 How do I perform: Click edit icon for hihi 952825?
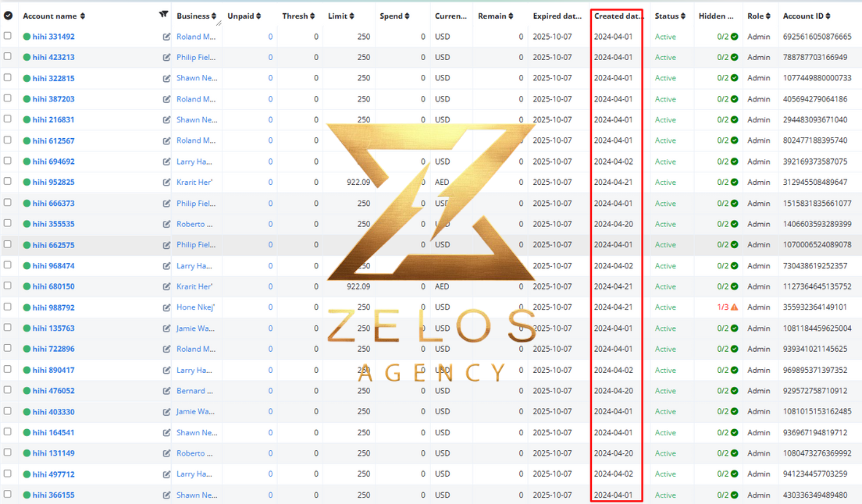pos(166,182)
